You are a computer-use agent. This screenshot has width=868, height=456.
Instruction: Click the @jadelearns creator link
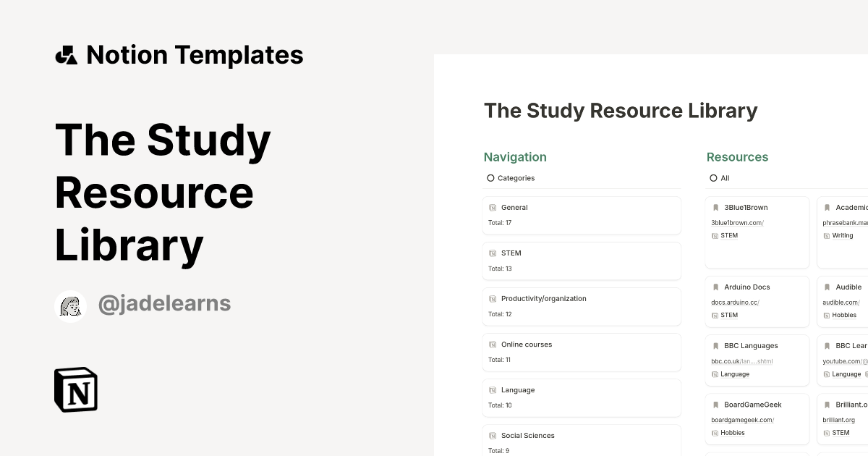[x=164, y=303]
